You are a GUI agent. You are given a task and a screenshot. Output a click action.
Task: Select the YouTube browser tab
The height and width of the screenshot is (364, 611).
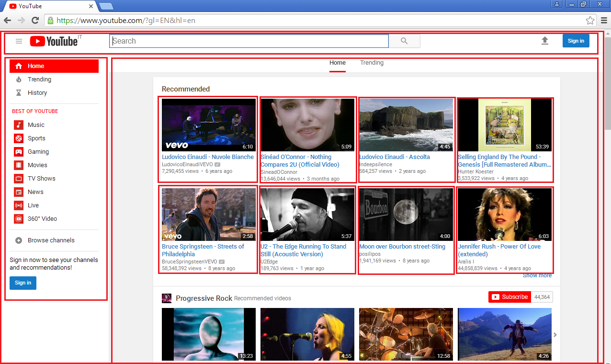coord(50,6)
